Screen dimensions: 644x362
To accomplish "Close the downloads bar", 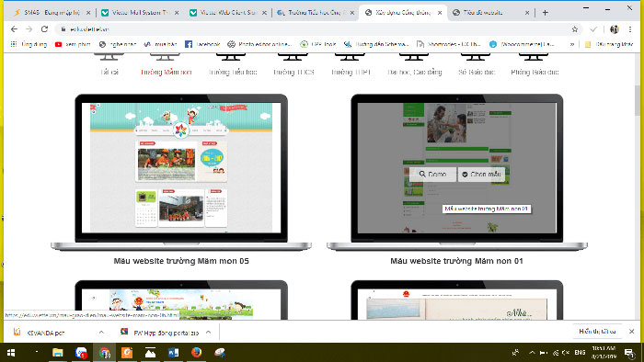I will coord(632,332).
